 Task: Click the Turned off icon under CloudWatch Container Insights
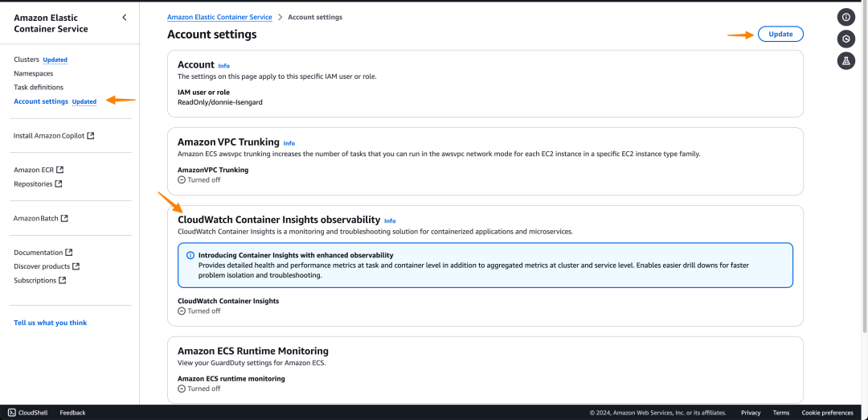point(182,311)
